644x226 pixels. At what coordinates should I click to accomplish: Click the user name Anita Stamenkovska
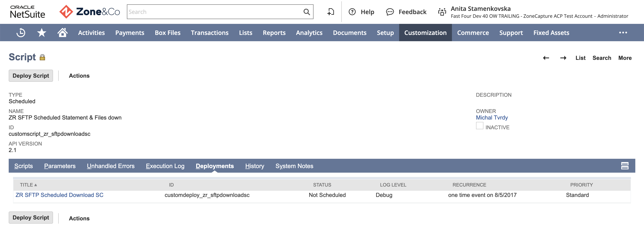(480, 9)
